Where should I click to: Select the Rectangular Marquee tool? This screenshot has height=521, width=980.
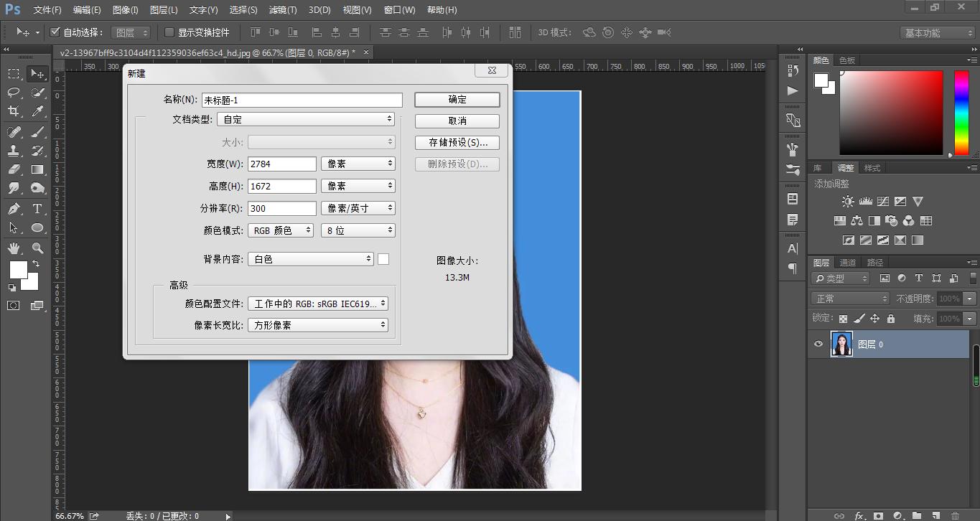14,73
